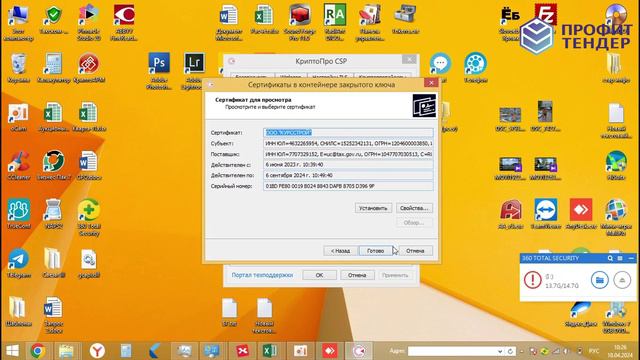Open ABBYY FineReader desktop shortcut

point(124,22)
